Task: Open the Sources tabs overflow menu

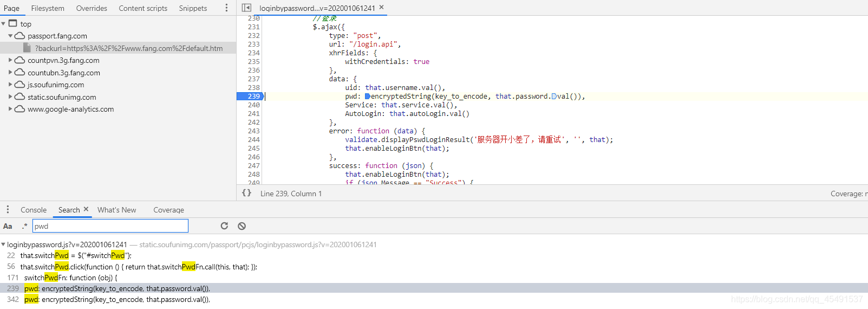Action: 226,8
